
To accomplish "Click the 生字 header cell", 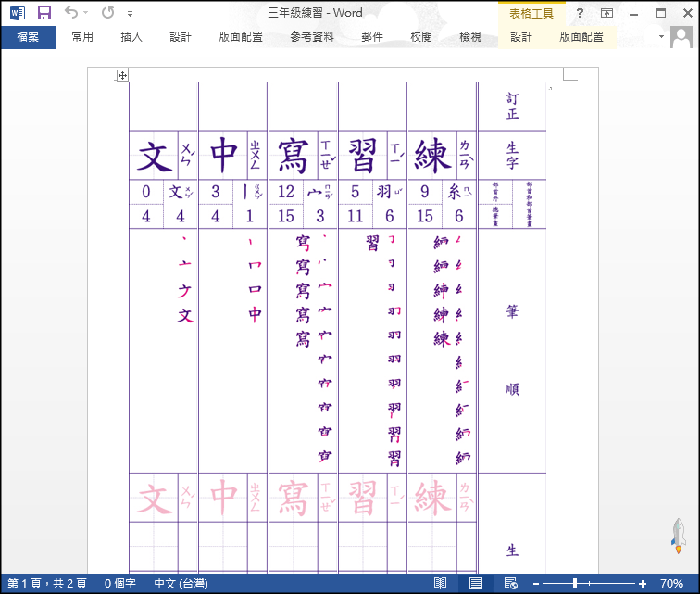I will (513, 156).
